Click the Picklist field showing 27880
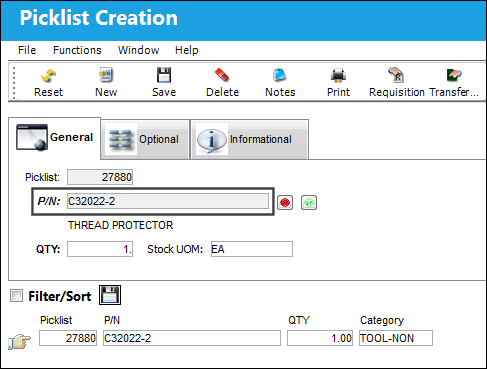Viewport: 487px width, 369px height. tap(100, 177)
